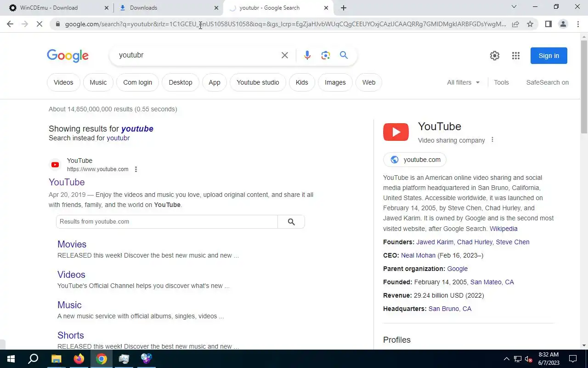Click the Chrome forward arrow
Screen dimensions: 588x368
click(x=25, y=24)
